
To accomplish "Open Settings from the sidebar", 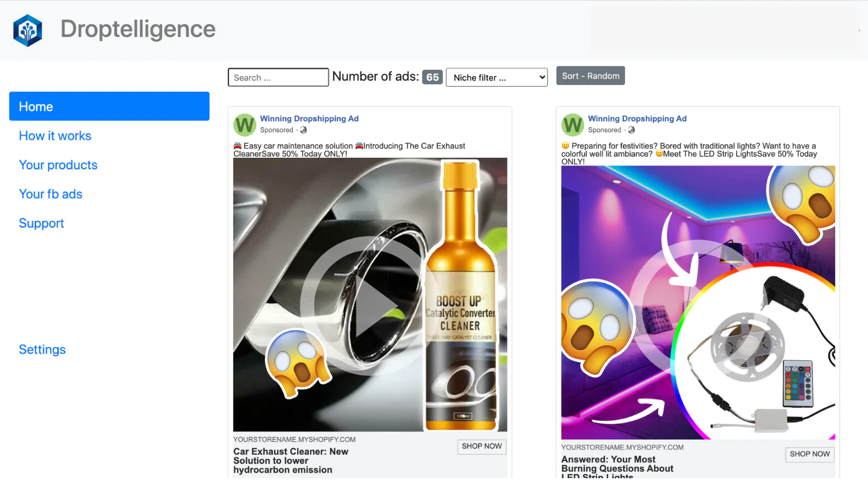I will (42, 350).
